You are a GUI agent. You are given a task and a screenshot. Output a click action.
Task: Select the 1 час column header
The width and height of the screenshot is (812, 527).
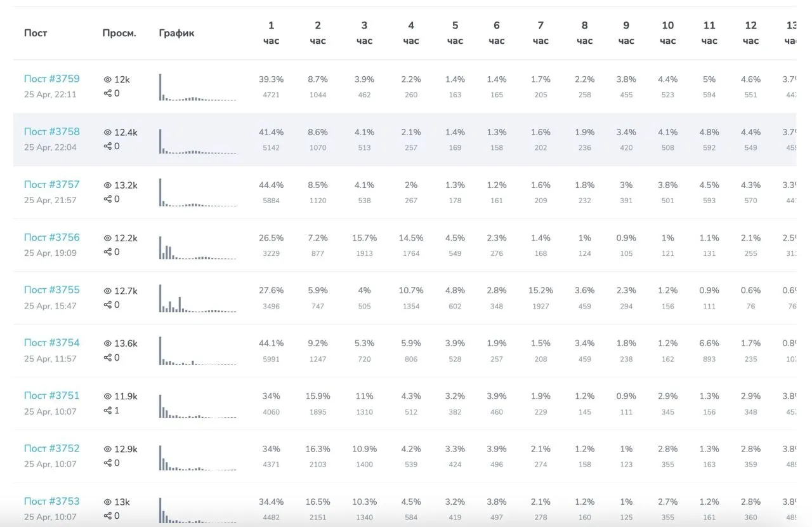click(271, 33)
